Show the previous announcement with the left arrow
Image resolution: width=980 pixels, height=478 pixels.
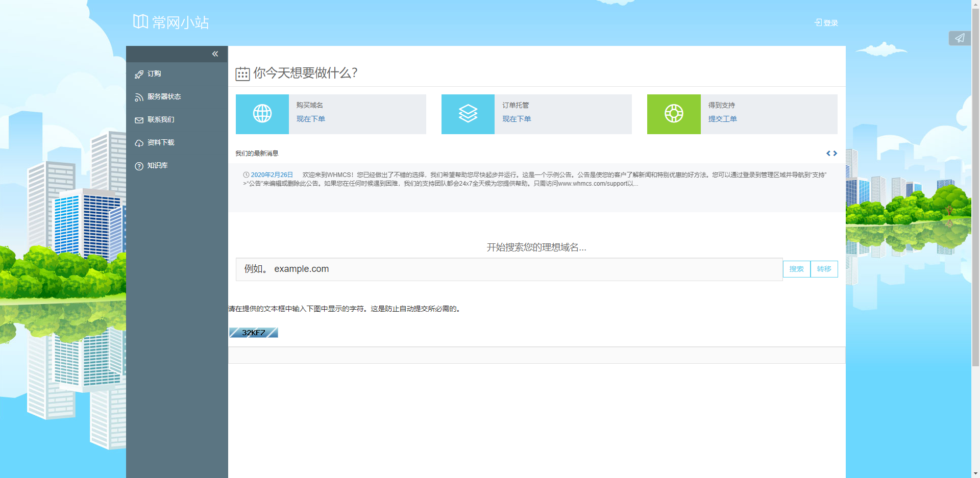828,153
